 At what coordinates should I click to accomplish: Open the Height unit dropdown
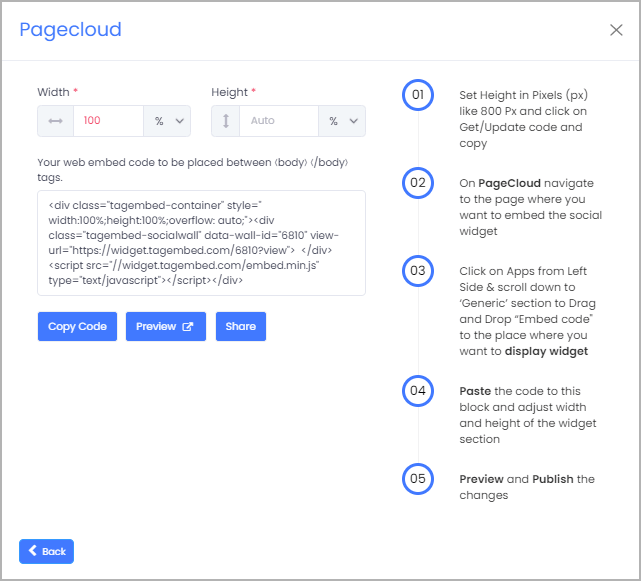point(342,121)
